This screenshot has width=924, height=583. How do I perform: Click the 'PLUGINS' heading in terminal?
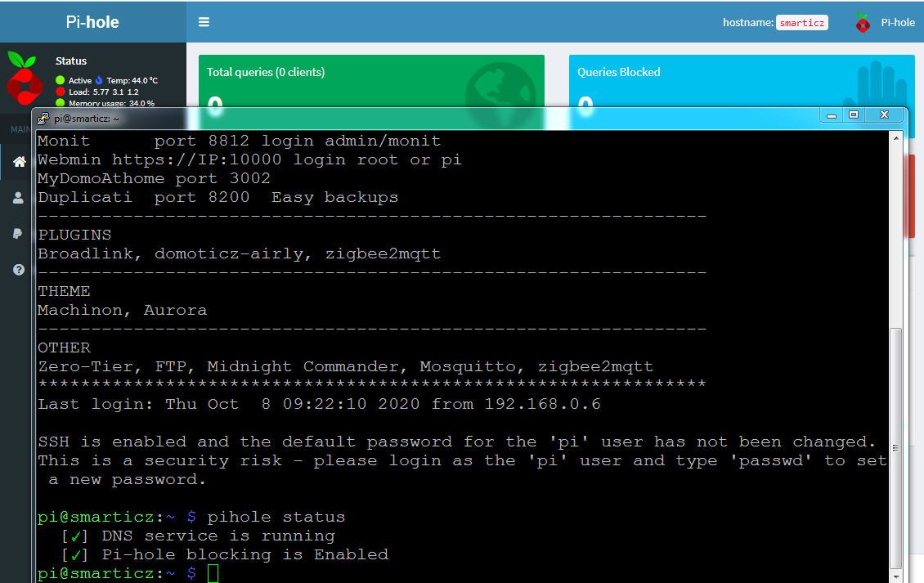click(x=75, y=235)
